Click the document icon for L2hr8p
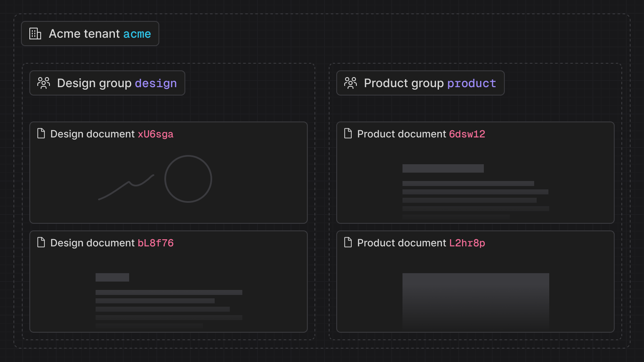Image resolution: width=644 pixels, height=362 pixels. click(x=348, y=242)
